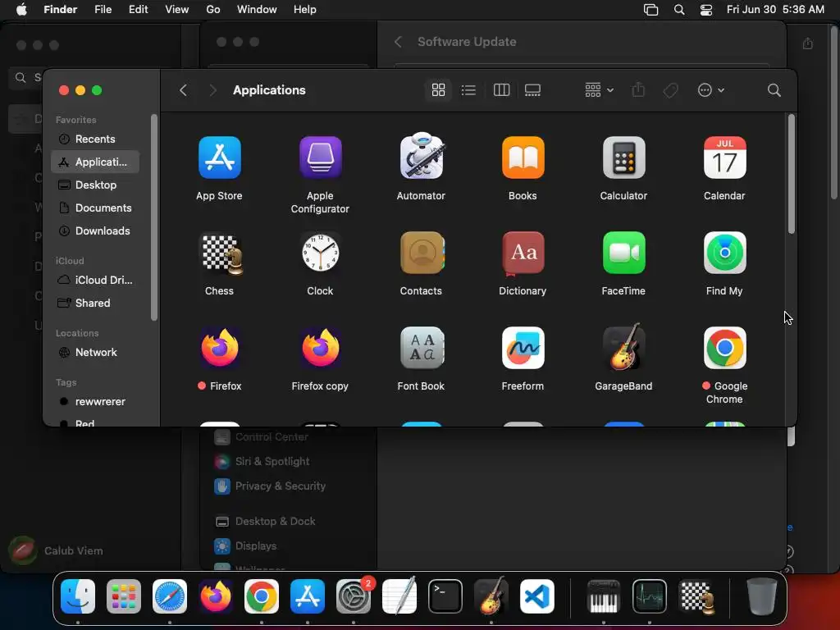Select the Calendar app icon
The image size is (840, 630).
point(724,157)
